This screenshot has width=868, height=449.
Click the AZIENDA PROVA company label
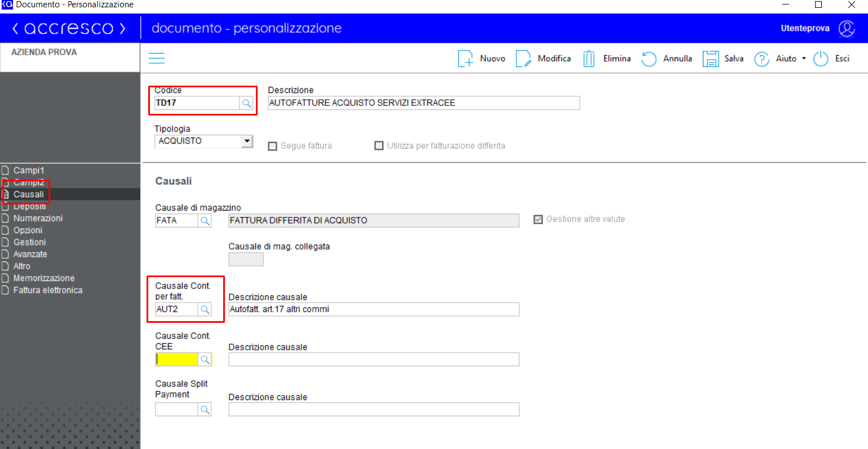click(44, 52)
